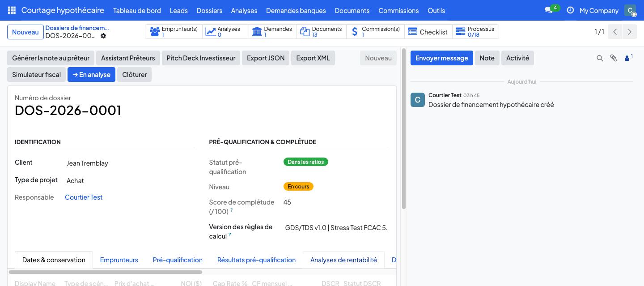The width and height of the screenshot is (644, 286).
Task: Open the Tableau de bord menu
Action: (x=138, y=10)
